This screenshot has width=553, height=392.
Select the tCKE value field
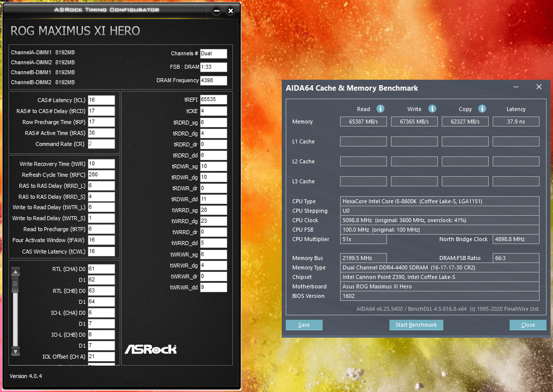213,111
